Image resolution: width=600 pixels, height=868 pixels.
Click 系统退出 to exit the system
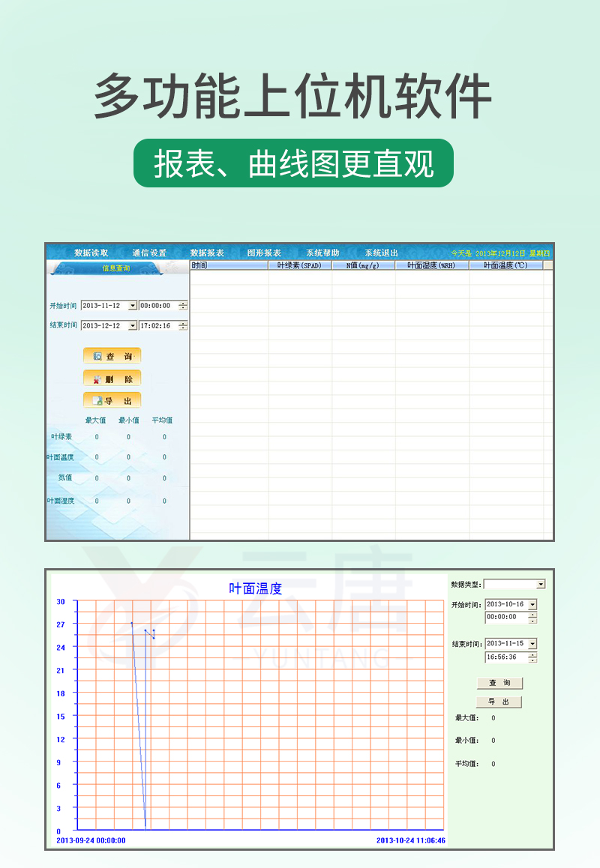(381, 253)
